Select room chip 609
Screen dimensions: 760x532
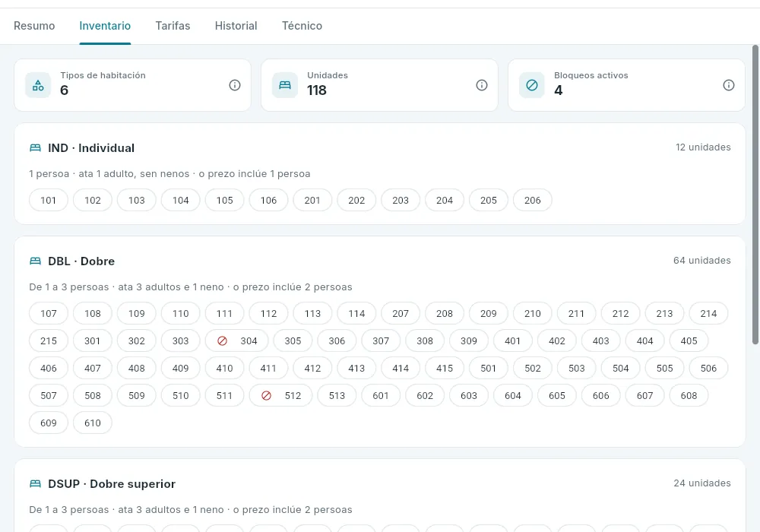49,423
